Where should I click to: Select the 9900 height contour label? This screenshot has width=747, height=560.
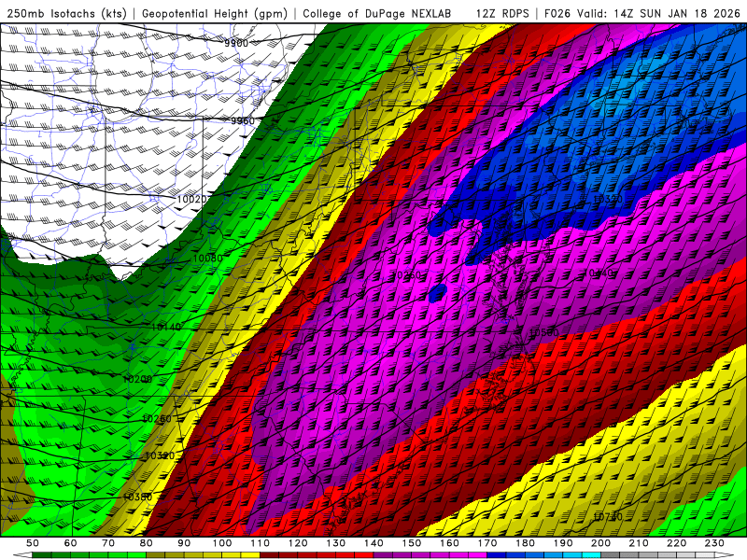point(236,43)
